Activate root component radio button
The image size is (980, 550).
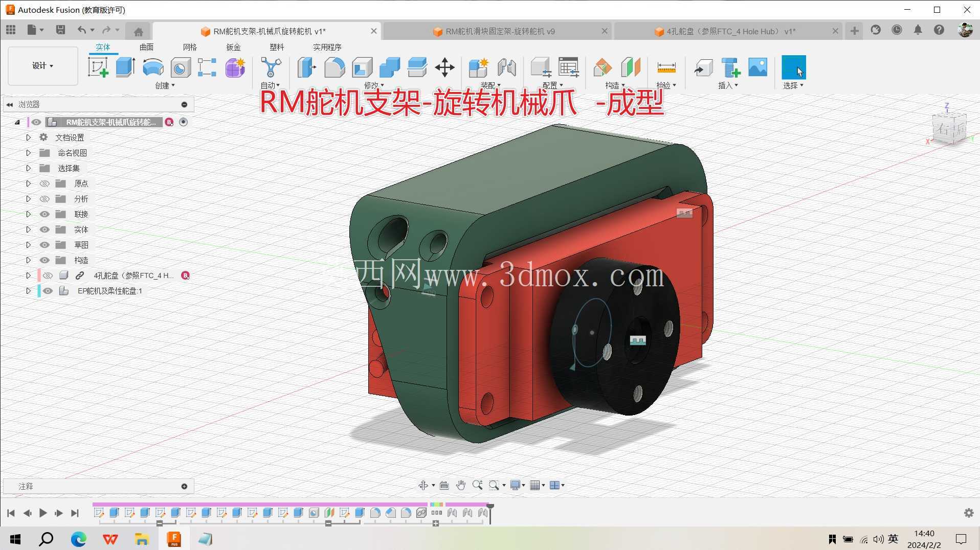(183, 122)
